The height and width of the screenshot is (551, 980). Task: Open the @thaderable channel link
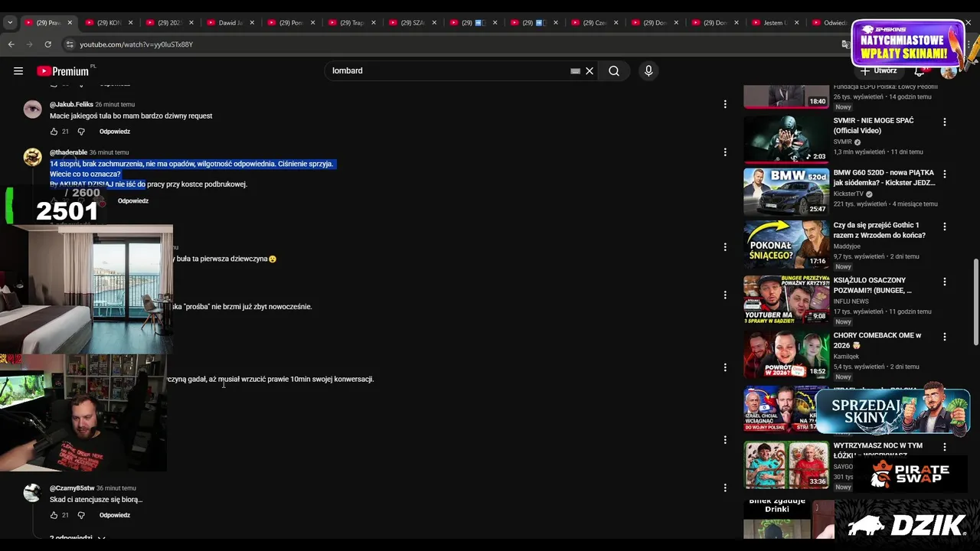(68, 152)
